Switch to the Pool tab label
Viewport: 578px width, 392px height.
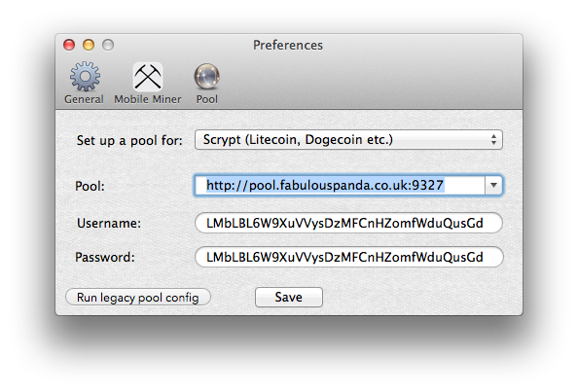[x=207, y=99]
